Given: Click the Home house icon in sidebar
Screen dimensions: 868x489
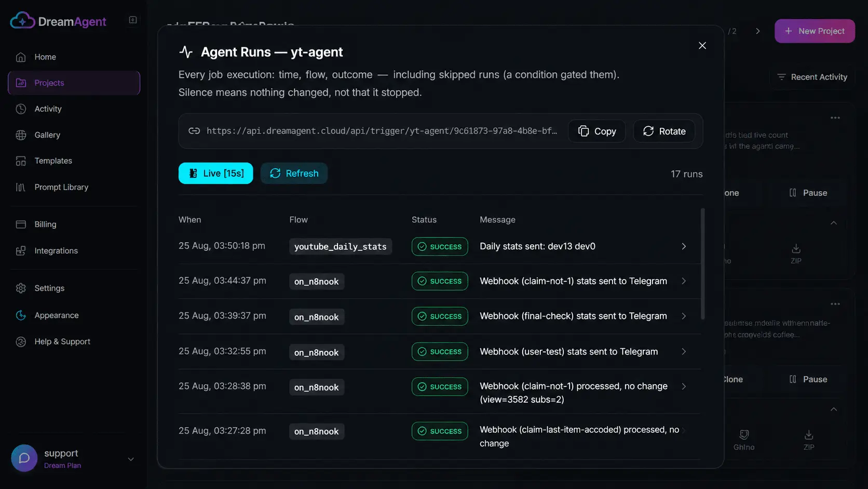Looking at the screenshot, I should 21,57.
